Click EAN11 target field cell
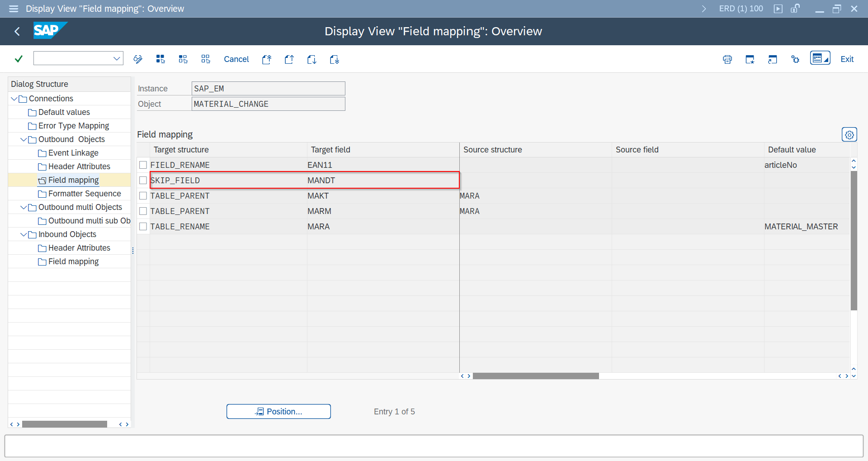This screenshot has width=868, height=461. (x=383, y=165)
